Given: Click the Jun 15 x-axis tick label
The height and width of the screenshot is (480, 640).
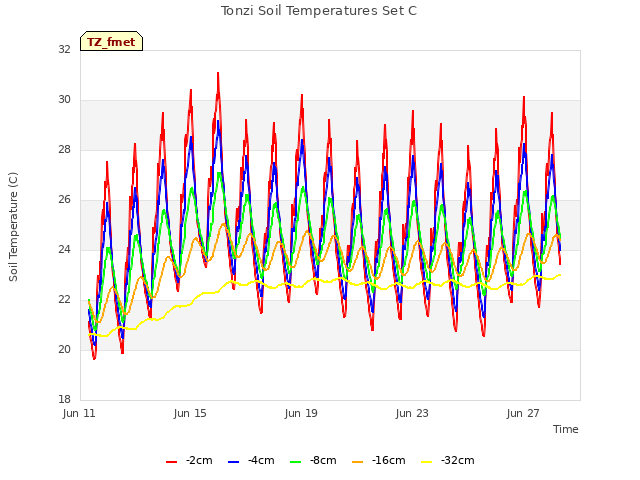Looking at the screenshot, I should tap(190, 413).
